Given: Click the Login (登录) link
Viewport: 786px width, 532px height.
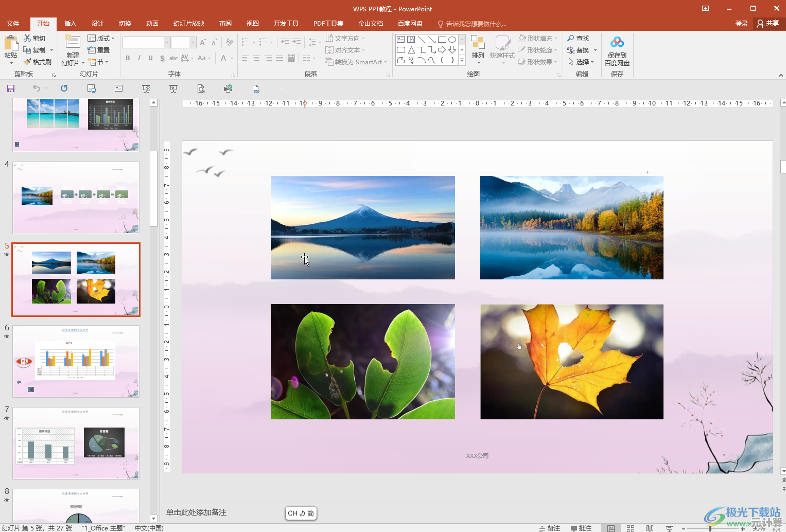Looking at the screenshot, I should point(742,23).
